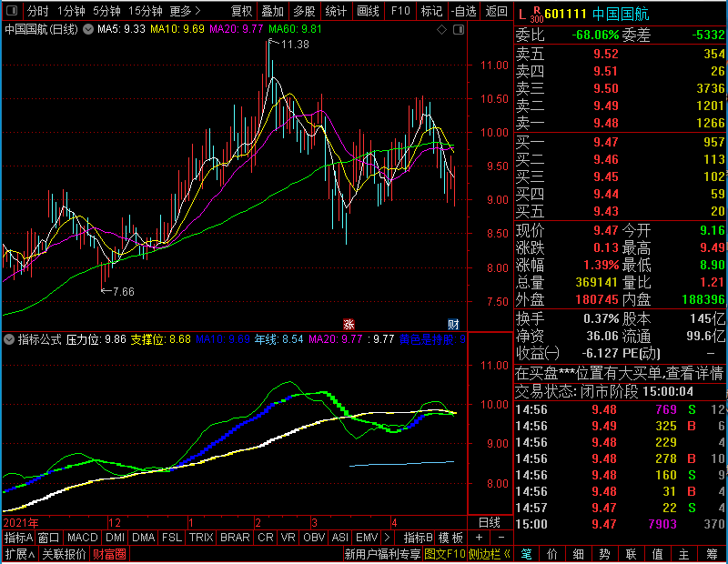
Task: Switch to 分时 view
Action: [37, 11]
